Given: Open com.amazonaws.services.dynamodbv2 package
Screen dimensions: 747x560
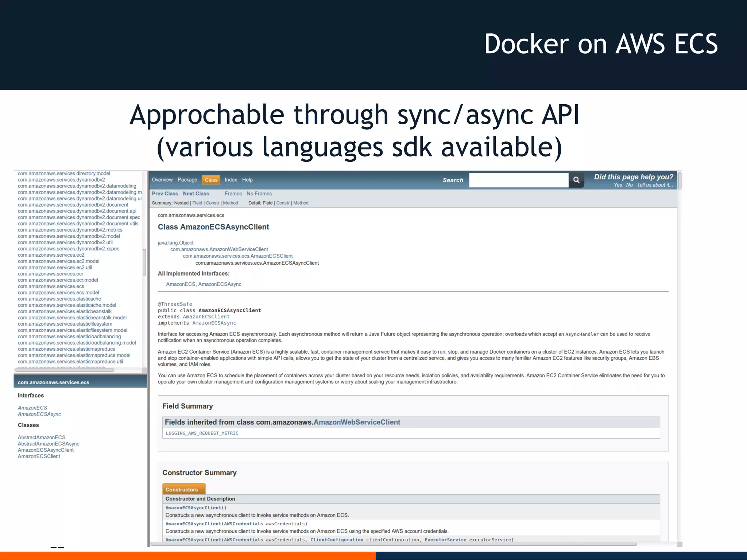Looking at the screenshot, I should click(x=61, y=180).
